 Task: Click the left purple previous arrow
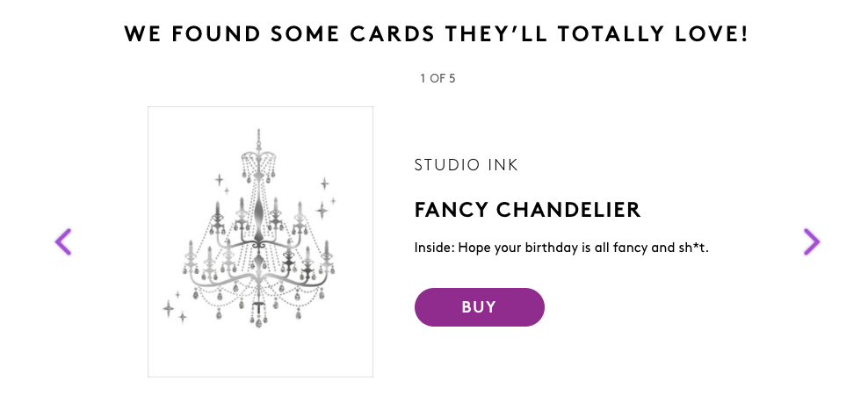(x=62, y=241)
